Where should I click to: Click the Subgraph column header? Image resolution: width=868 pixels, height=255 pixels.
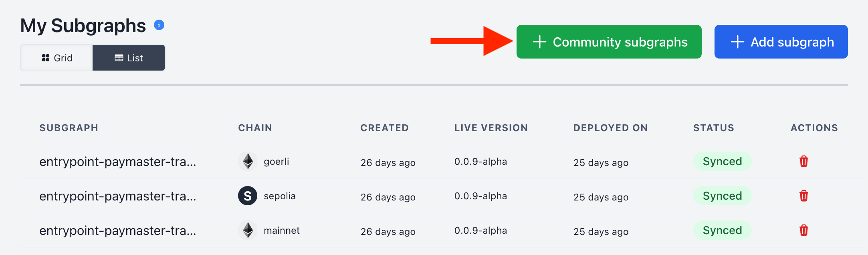click(x=69, y=128)
